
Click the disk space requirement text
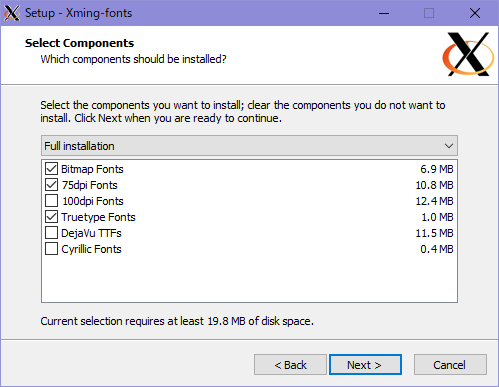(x=177, y=321)
